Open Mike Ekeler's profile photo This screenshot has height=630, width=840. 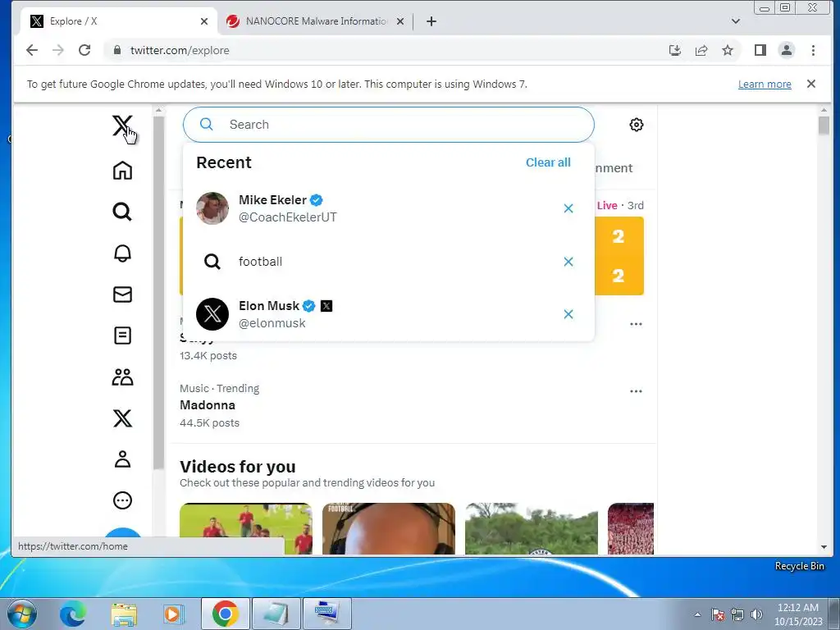(x=212, y=208)
